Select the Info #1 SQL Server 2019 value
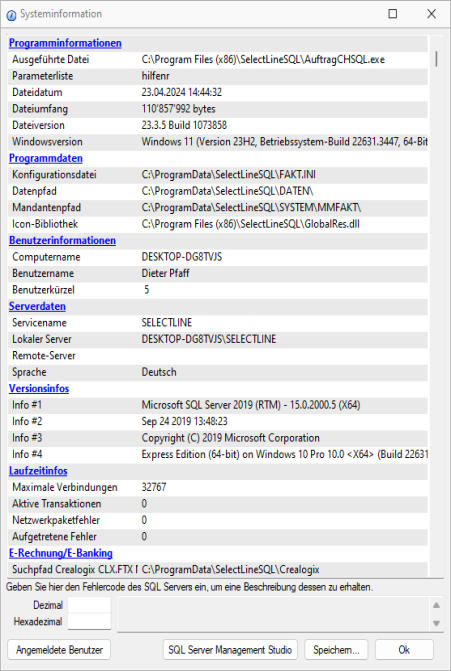 coord(251,404)
